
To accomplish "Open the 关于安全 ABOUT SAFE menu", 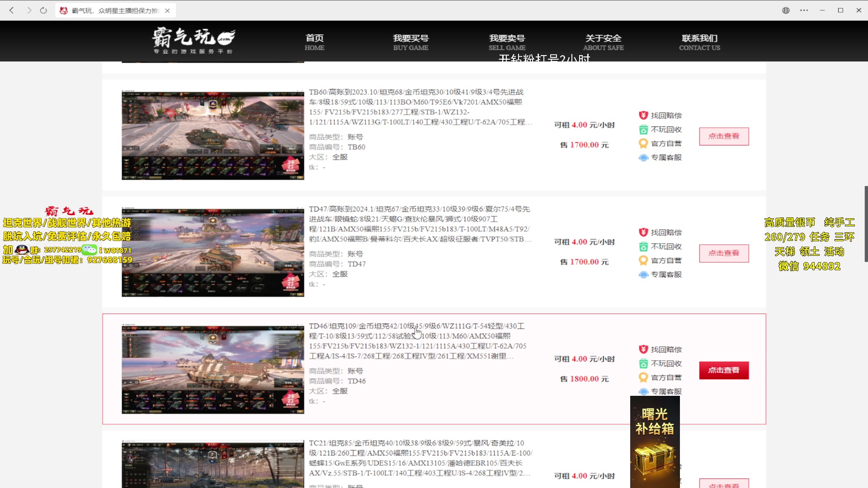I will (x=603, y=42).
